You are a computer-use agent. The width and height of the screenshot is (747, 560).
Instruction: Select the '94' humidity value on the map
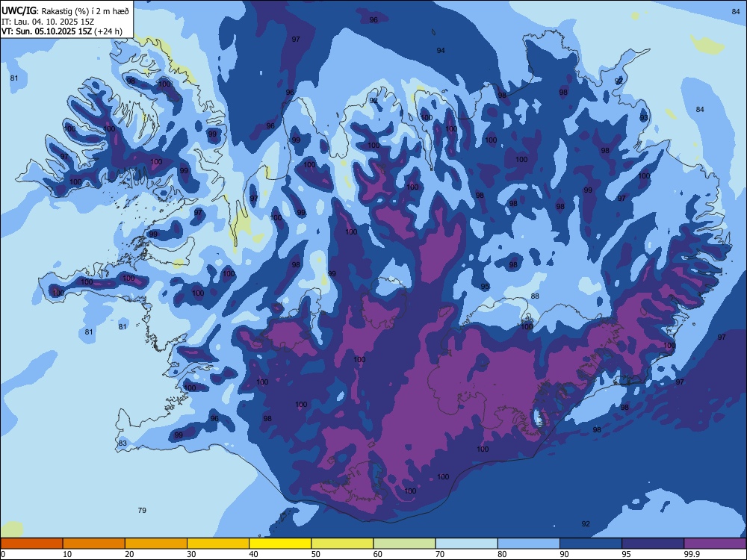click(441, 51)
